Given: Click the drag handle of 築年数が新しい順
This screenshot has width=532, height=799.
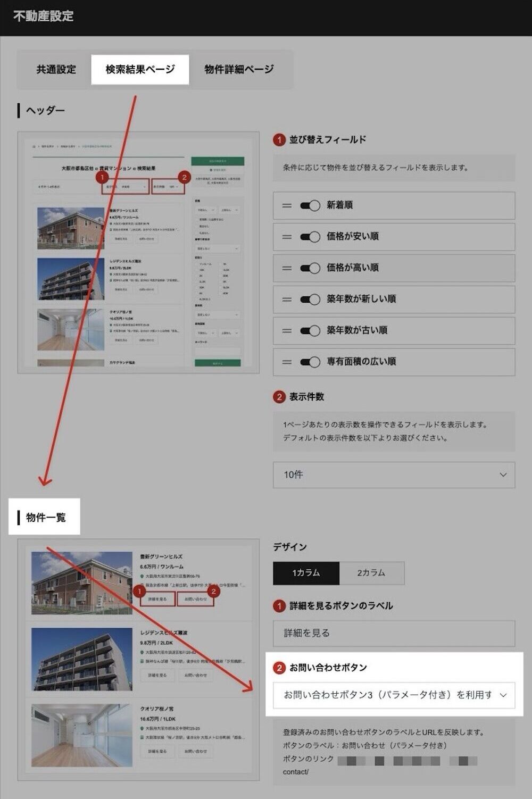Looking at the screenshot, I should 287,299.
